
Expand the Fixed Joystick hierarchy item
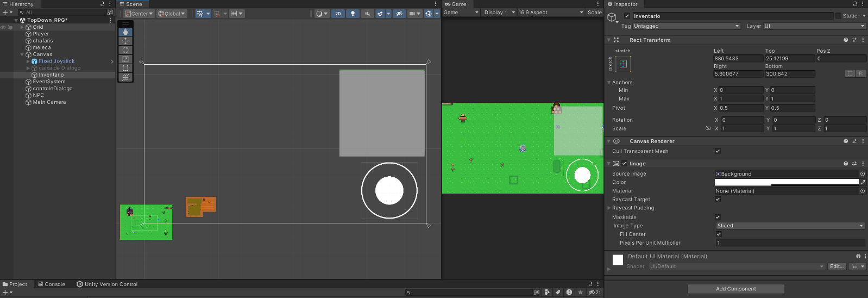(x=28, y=61)
